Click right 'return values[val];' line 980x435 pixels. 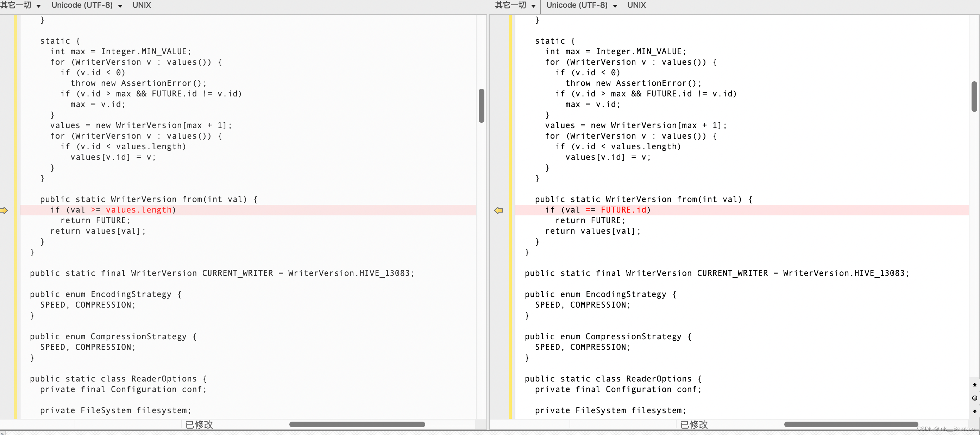point(593,231)
